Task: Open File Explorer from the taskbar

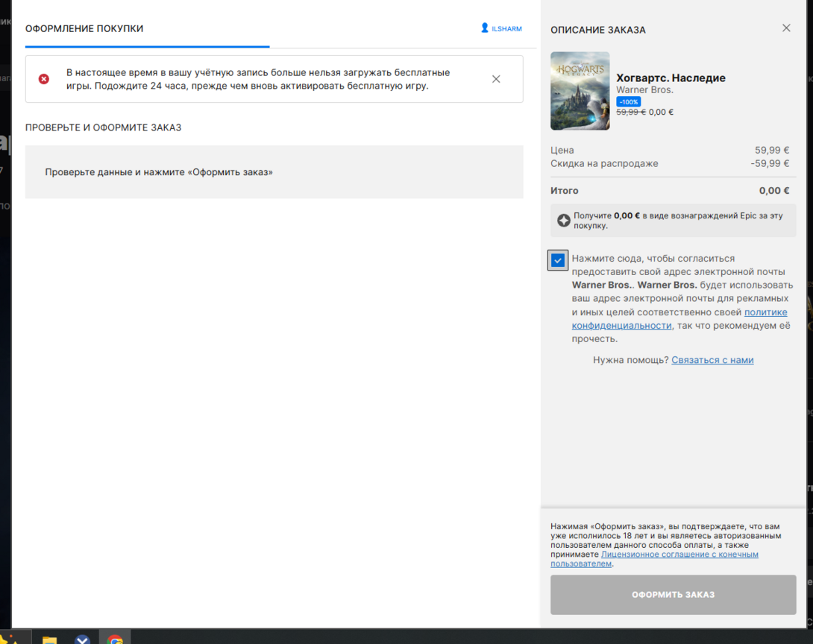Action: (49, 639)
